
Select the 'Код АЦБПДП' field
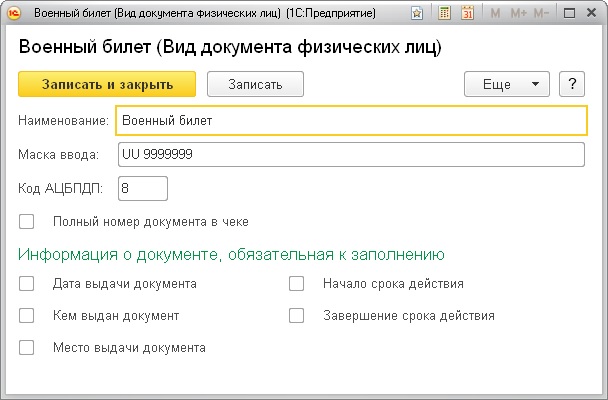[143, 188]
